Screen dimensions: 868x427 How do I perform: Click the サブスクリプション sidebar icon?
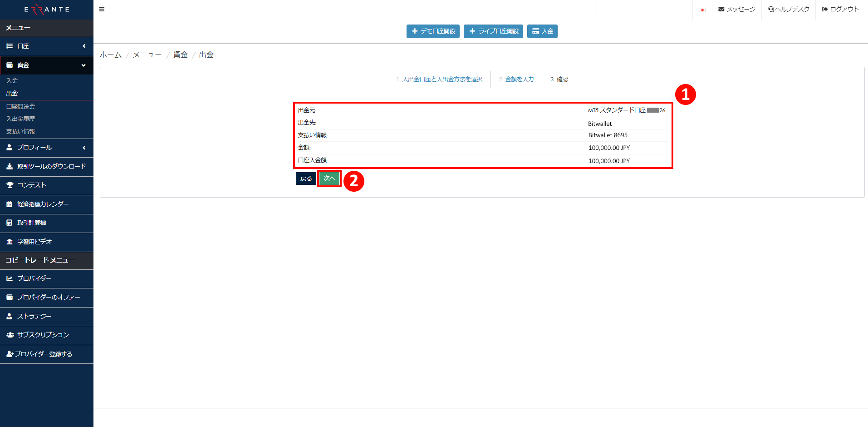[x=10, y=335]
